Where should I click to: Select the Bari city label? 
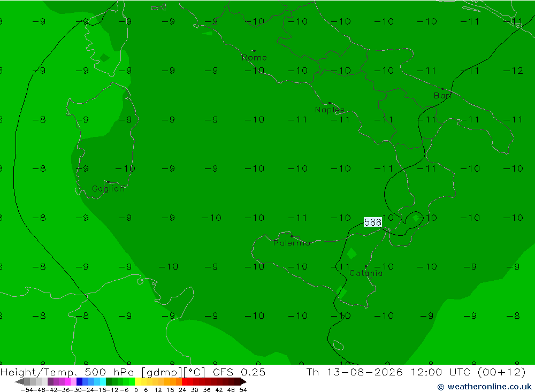tap(442, 96)
